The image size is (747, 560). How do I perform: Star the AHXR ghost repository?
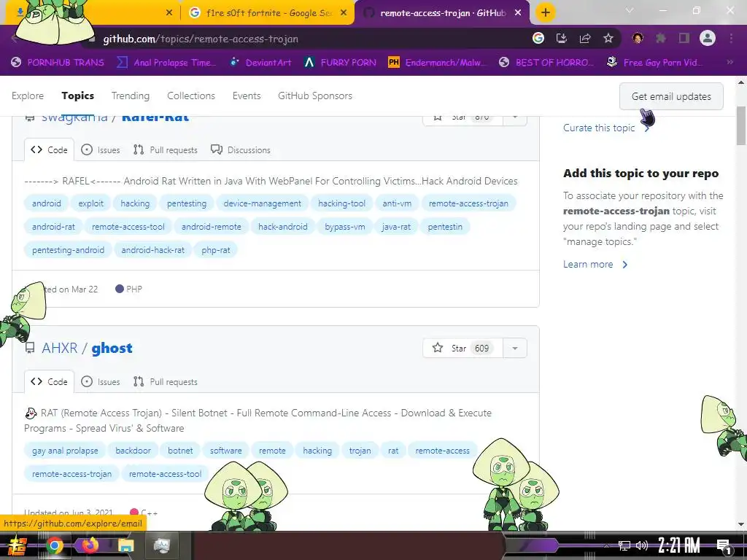pyautogui.click(x=462, y=348)
